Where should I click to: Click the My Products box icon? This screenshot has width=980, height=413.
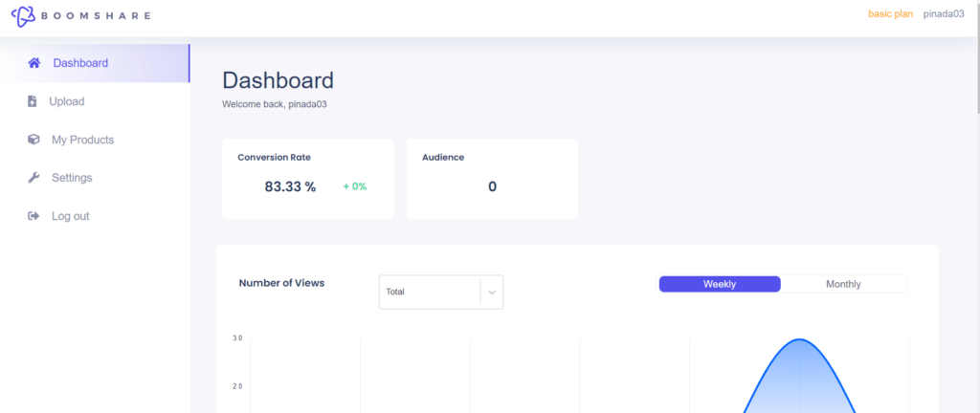coord(33,140)
